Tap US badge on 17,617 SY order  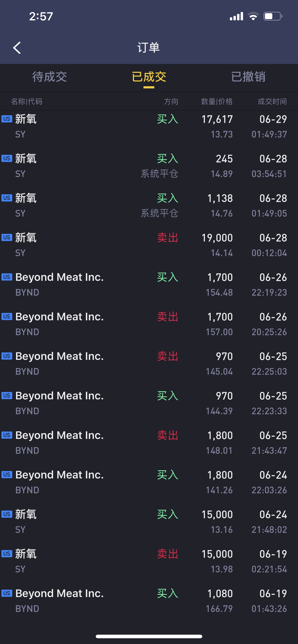point(7,119)
